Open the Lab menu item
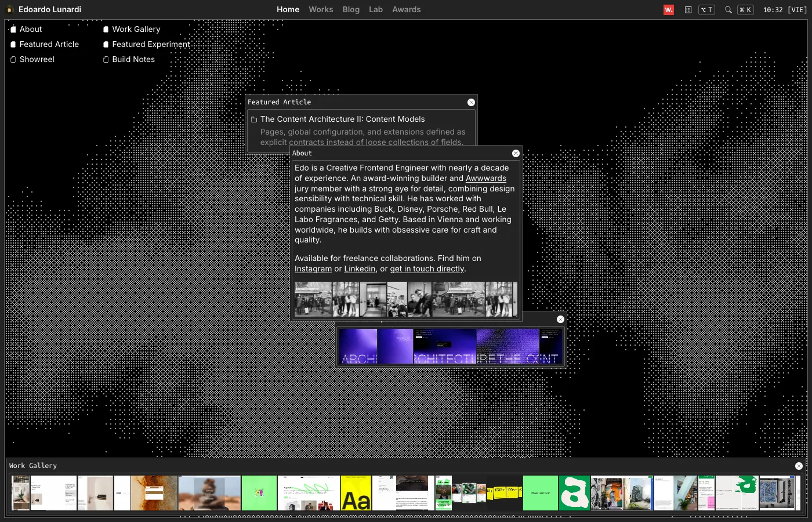 click(x=376, y=10)
